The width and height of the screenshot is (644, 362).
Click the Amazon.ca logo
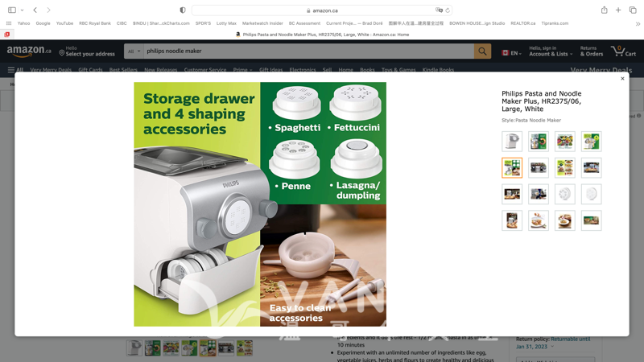click(29, 51)
